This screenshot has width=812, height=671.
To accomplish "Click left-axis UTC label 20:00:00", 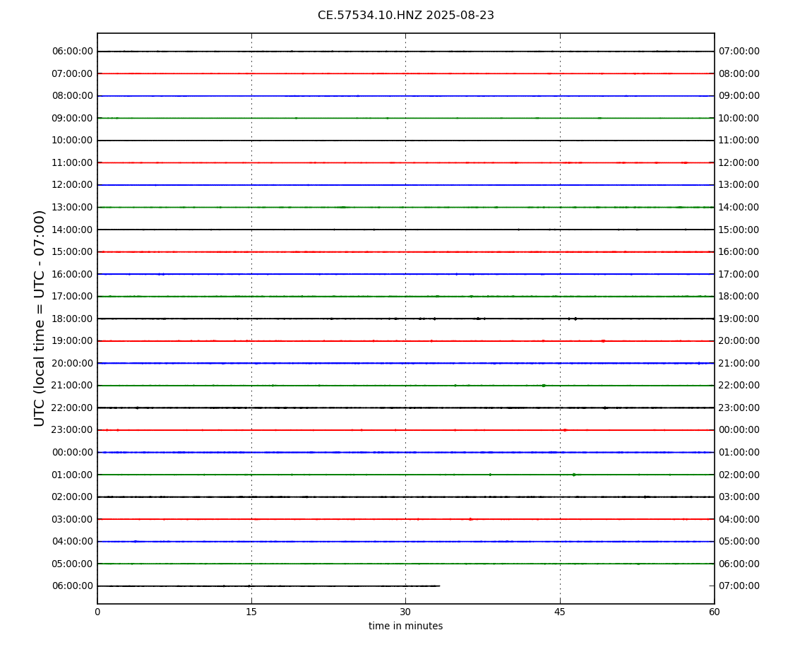I will tap(73, 363).
